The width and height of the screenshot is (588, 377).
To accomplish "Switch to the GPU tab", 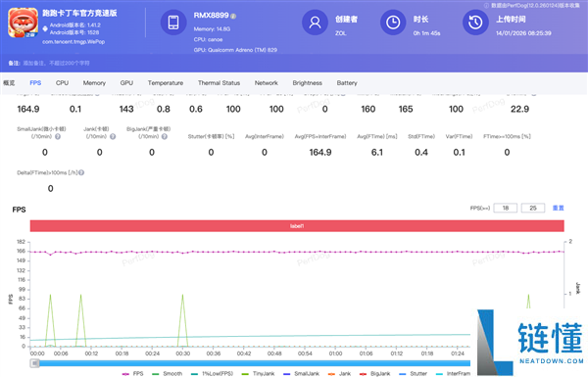I will pos(126,83).
